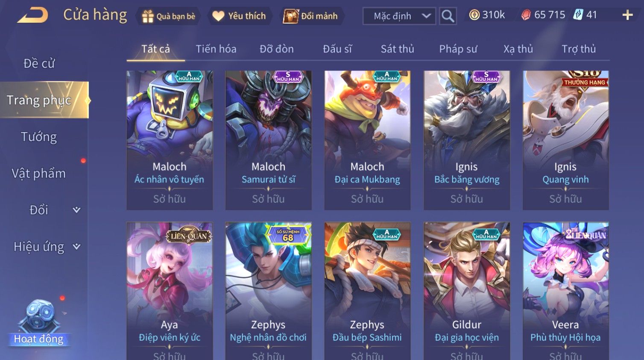The width and height of the screenshot is (644, 360).
Task: Select Ignis Quang vinh skin card
Action: click(x=565, y=140)
